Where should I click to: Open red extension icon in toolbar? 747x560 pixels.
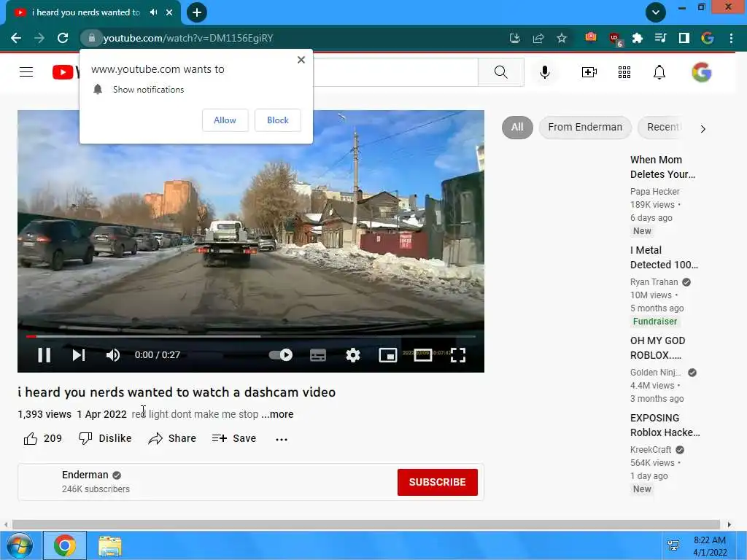(x=591, y=37)
